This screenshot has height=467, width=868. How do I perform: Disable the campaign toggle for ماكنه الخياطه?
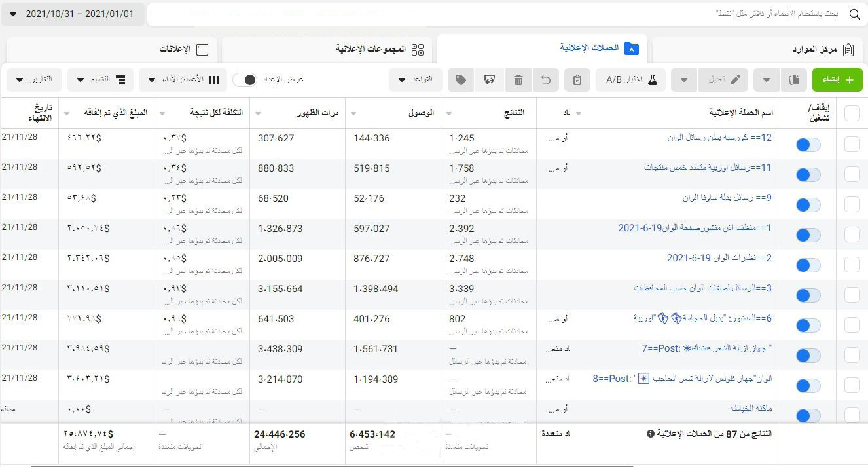(808, 415)
